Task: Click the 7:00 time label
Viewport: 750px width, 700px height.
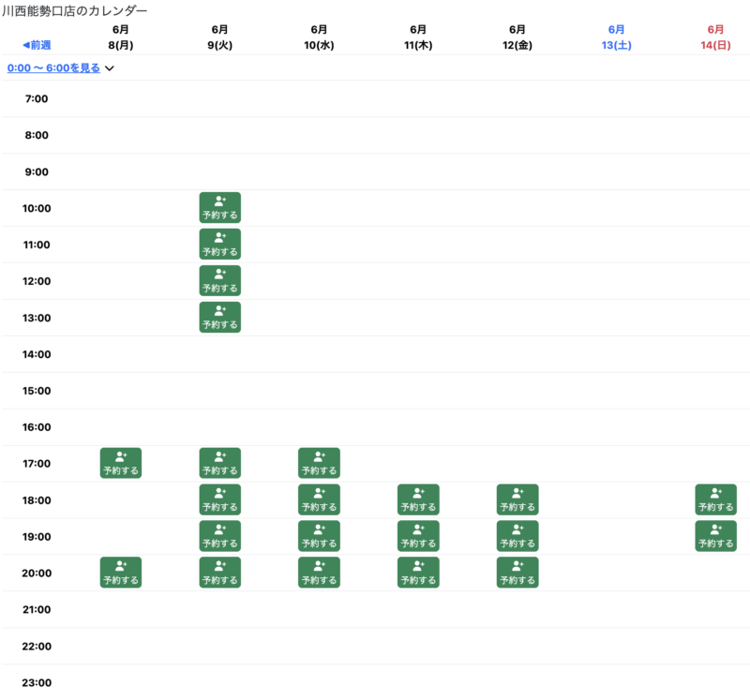Action: point(37,98)
